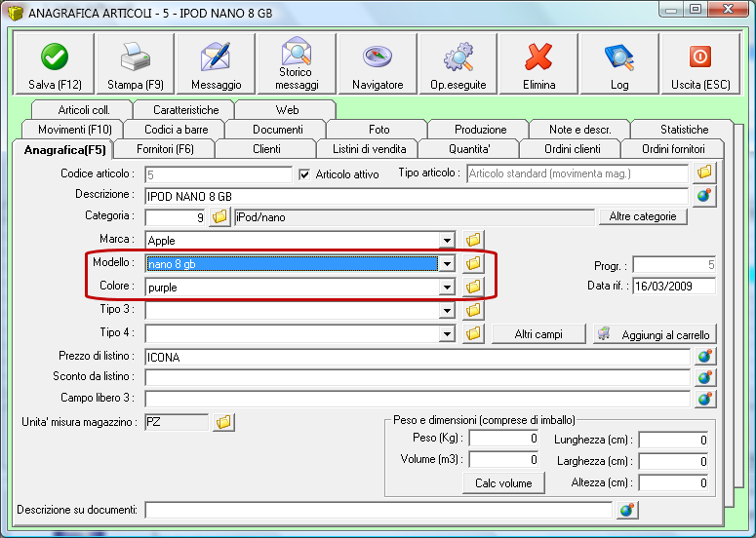756x538 pixels.
Task: Open Ordini fornitori tab
Action: point(673,149)
